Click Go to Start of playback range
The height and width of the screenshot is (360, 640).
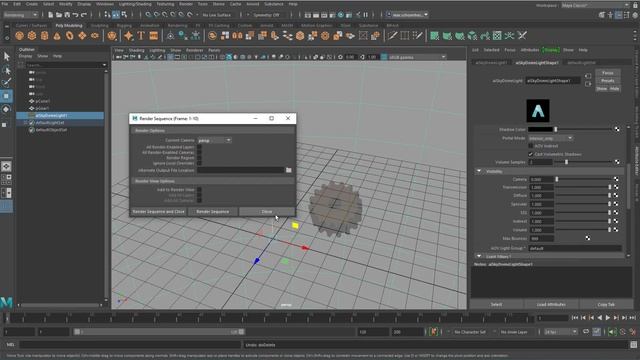(x=575, y=318)
